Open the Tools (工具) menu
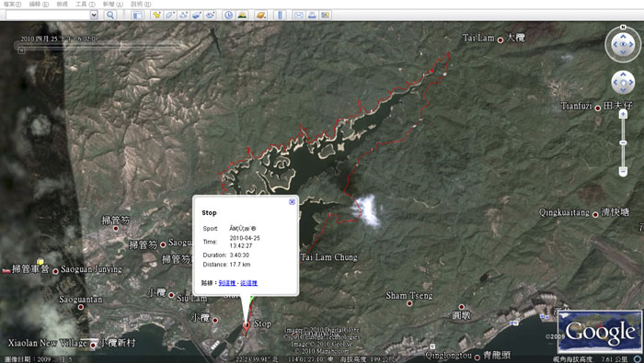Viewport: 644px width, 363px height. tap(85, 4)
